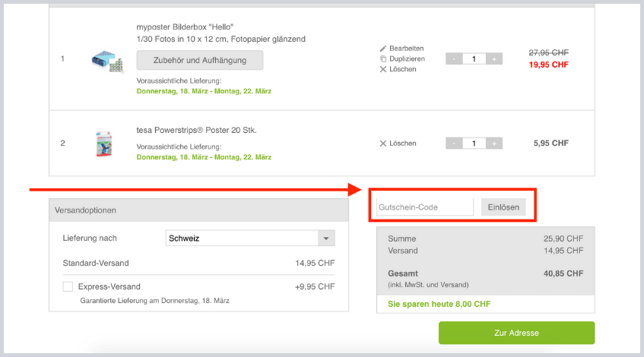Click the tesa Powerstrips quantity field
This screenshot has width=644, height=357.
(x=474, y=144)
